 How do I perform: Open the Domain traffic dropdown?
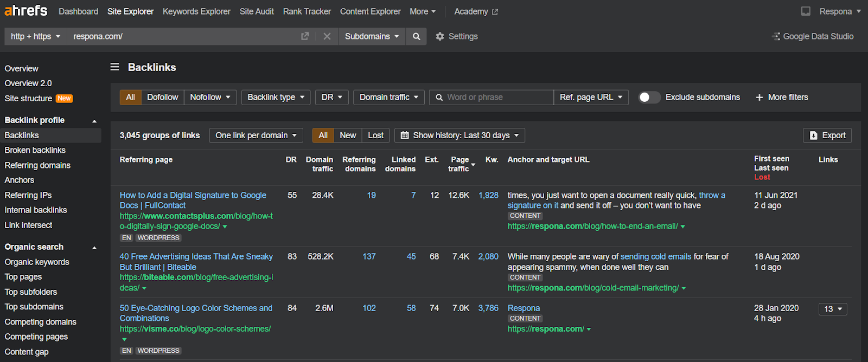pyautogui.click(x=389, y=98)
